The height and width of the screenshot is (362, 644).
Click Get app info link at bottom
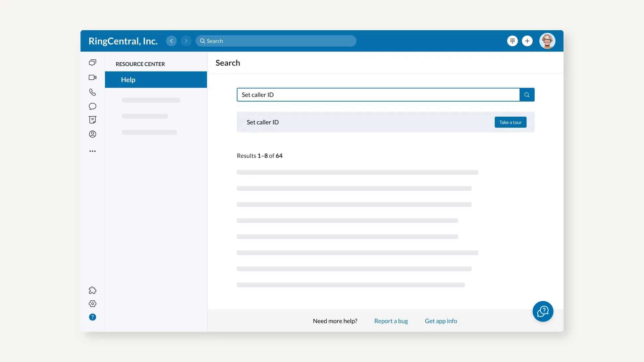tap(440, 321)
